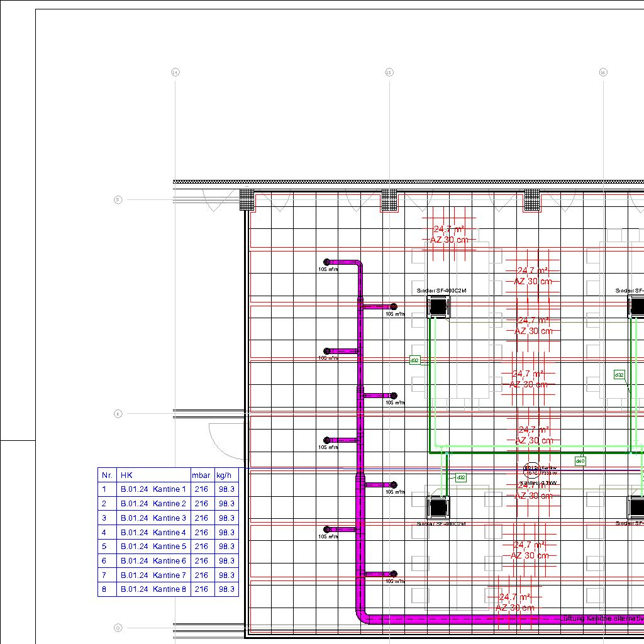Viewport: 644px width, 644px height.
Task: Select the B.01.24 Kantine 8 table entry
Action: (x=153, y=589)
